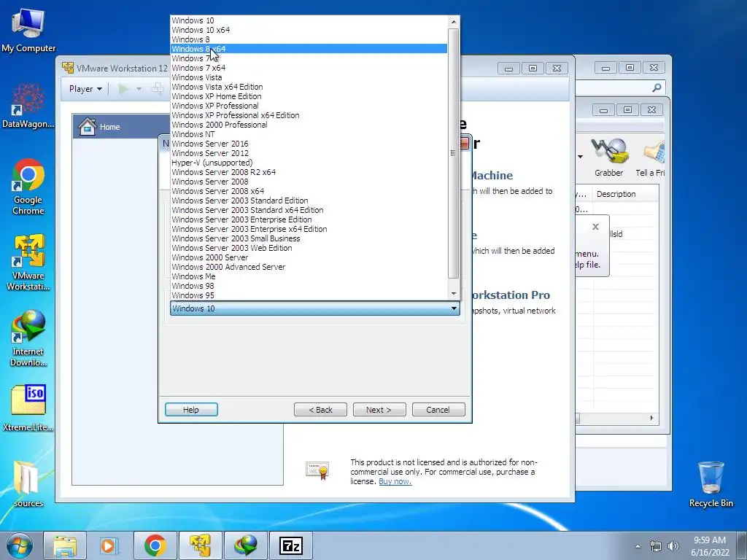Show hidden tray icons arrow
This screenshot has width=747, height=560.
(638, 546)
